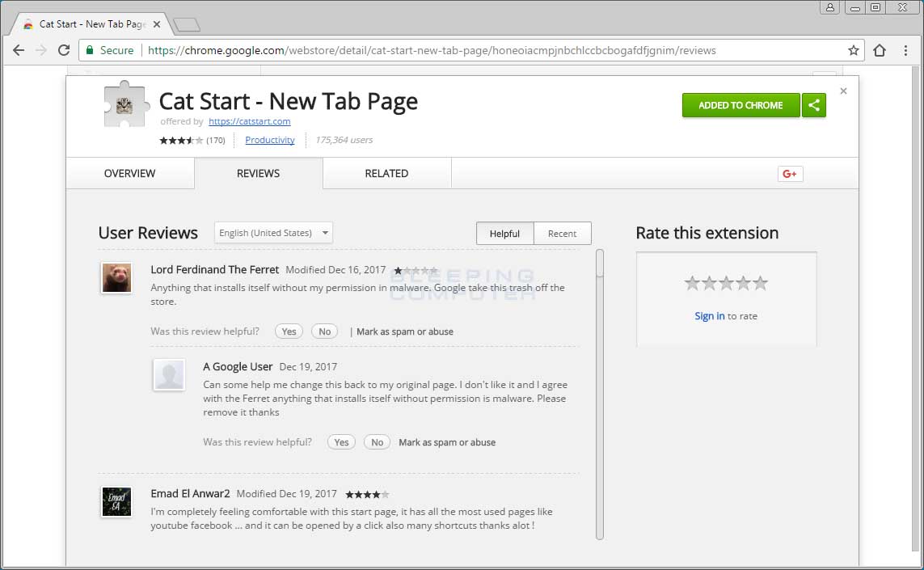Sort reviews by Recent
This screenshot has height=570, width=924.
click(x=562, y=234)
